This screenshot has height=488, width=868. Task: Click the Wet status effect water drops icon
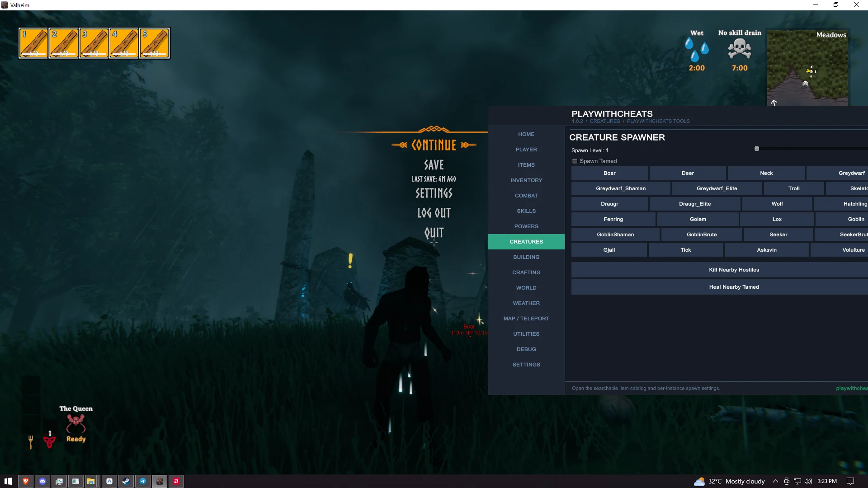[x=697, y=50]
